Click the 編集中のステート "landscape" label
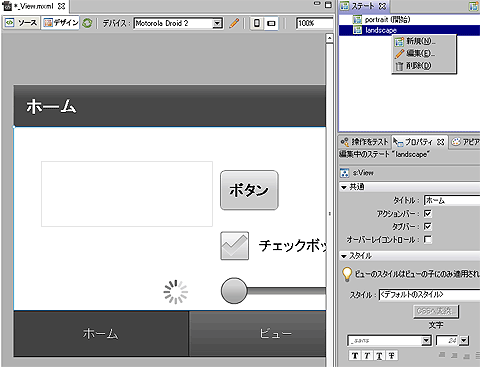 click(x=384, y=154)
